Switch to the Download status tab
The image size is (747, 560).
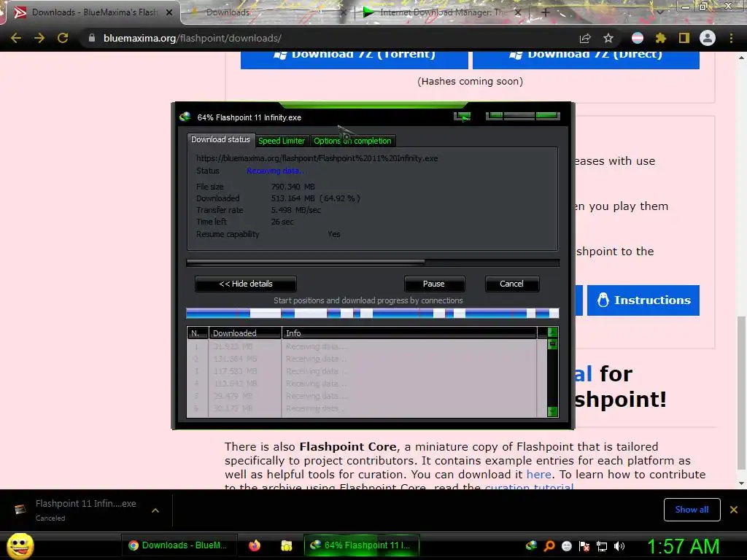tap(220, 139)
